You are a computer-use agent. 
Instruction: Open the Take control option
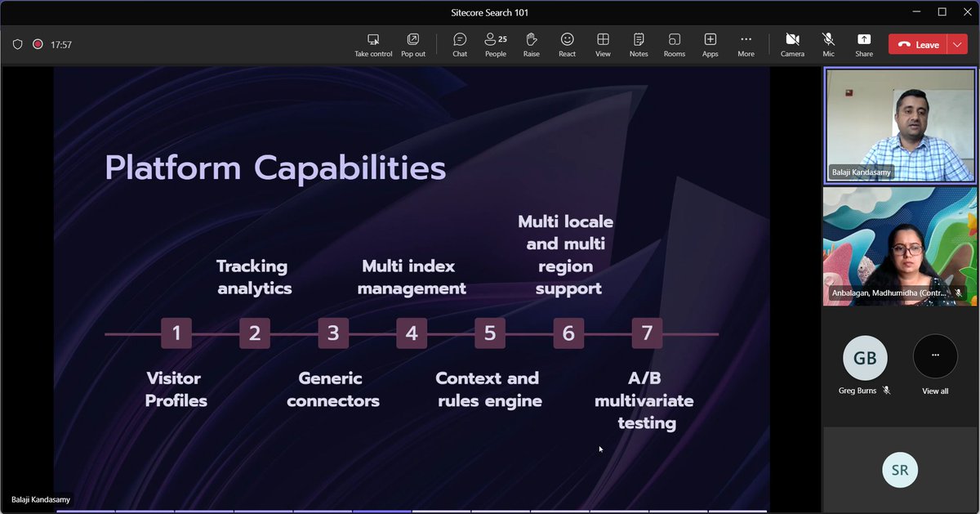373,45
